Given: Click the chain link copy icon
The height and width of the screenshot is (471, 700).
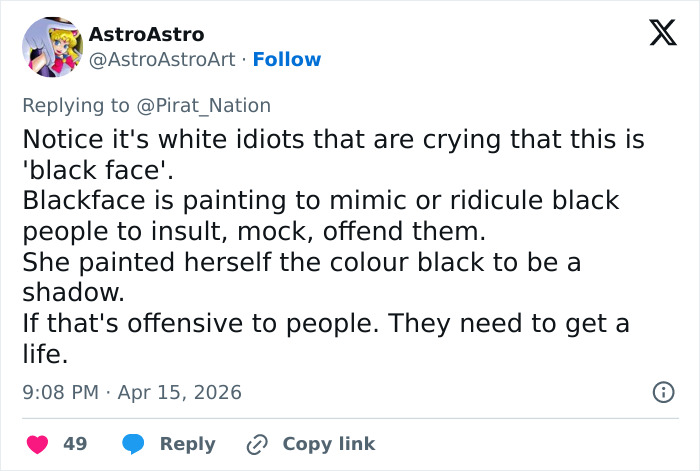Looking at the screenshot, I should [257, 444].
